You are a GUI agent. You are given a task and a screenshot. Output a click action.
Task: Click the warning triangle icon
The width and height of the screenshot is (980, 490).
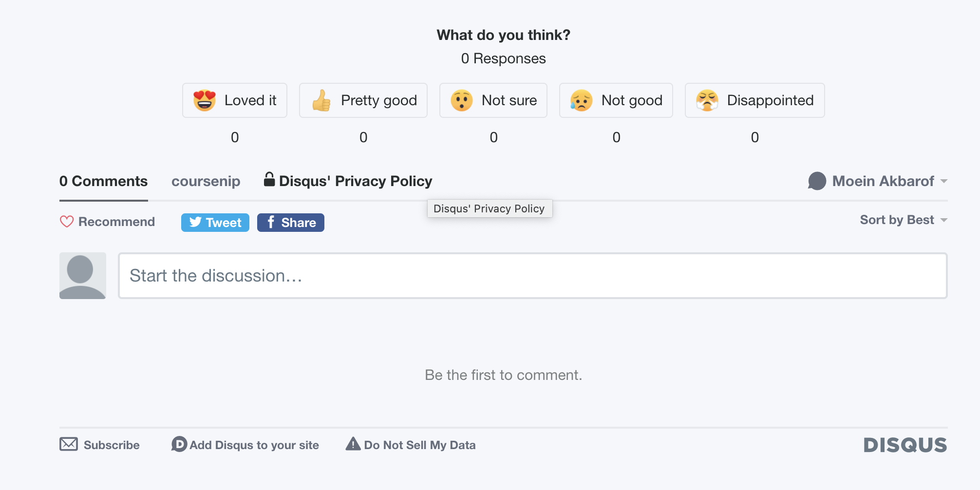353,444
